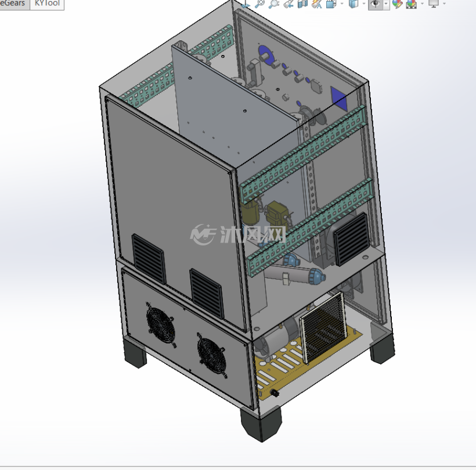This screenshot has height=470, width=476.
Task: Click the Zoom to Fit magnifier icon
Action: click(x=259, y=3)
